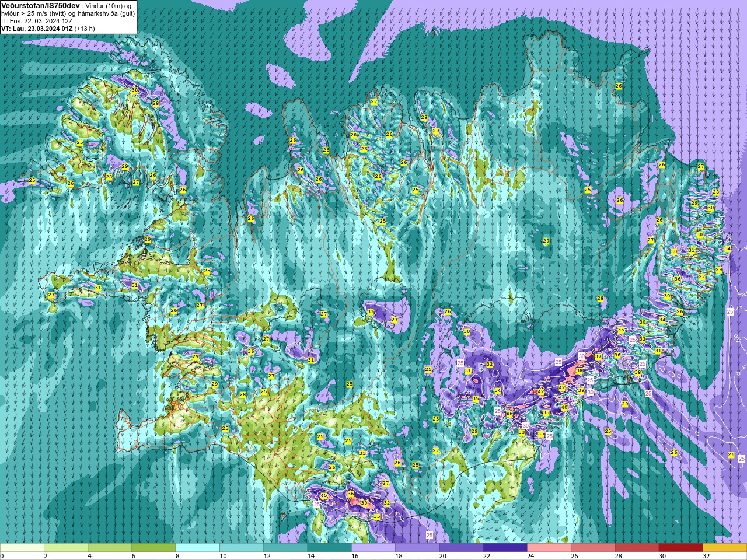Click the pale yellow 0–2 m/s legend swatch
This screenshot has width=747, height=560.
click(22, 548)
